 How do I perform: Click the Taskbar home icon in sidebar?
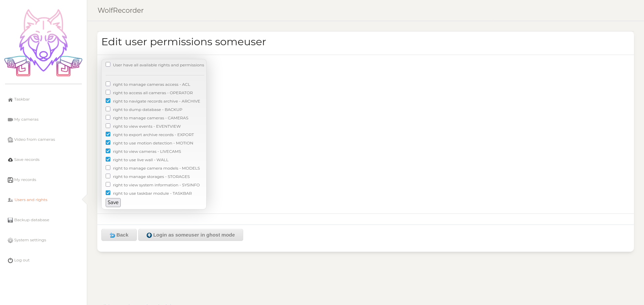pos(10,100)
